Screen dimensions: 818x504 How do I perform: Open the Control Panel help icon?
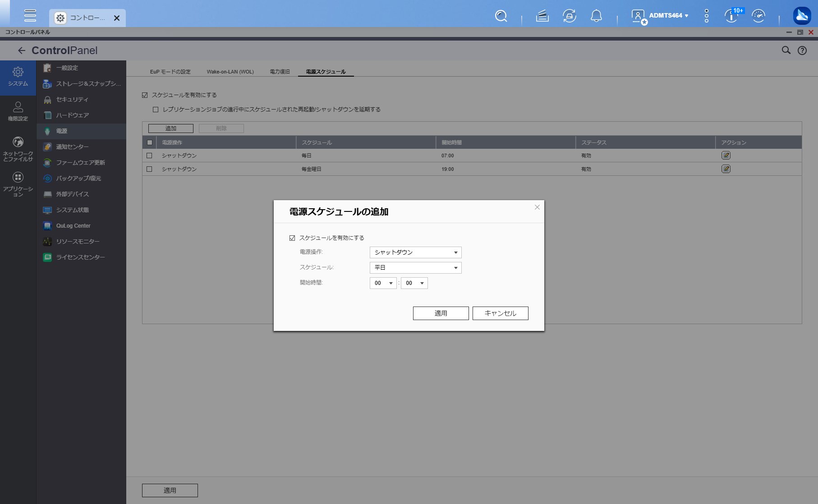pos(802,50)
